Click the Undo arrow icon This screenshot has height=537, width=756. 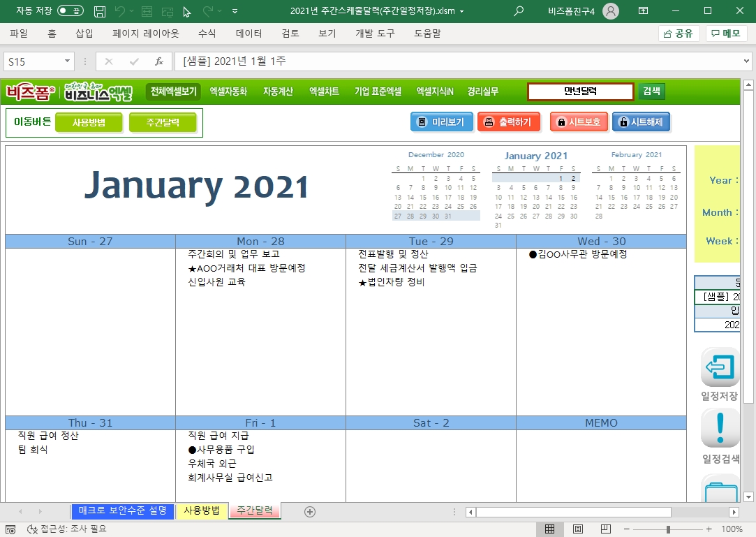pos(120,11)
